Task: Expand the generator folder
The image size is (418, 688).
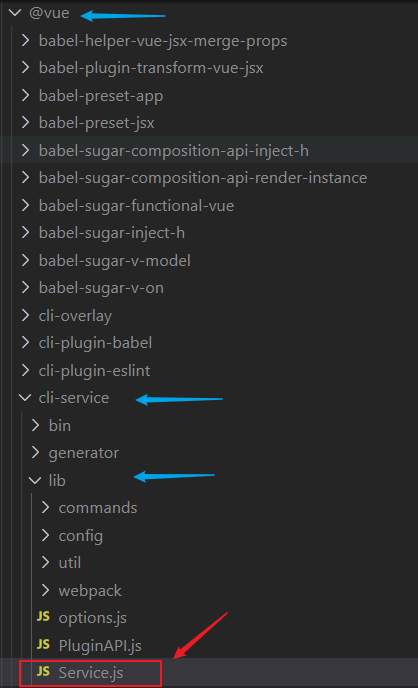Action: click(x=83, y=453)
